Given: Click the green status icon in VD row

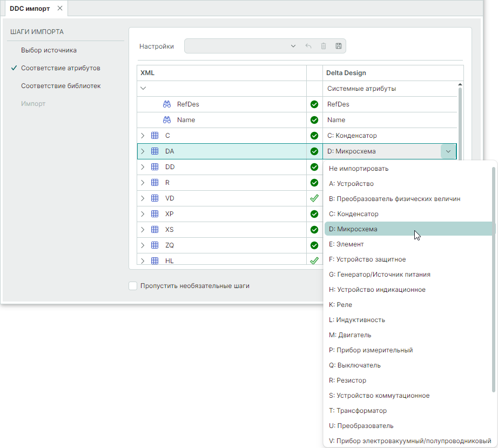Looking at the screenshot, I should pos(314,198).
